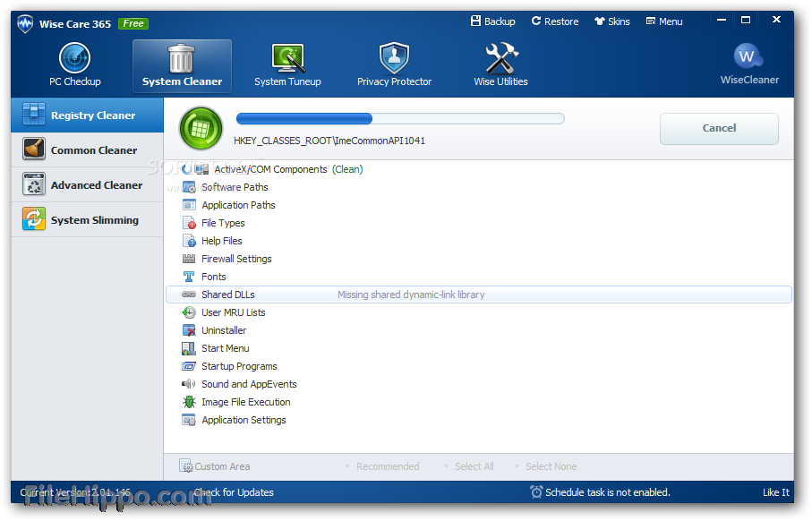Click the Application Settings label

click(x=244, y=420)
